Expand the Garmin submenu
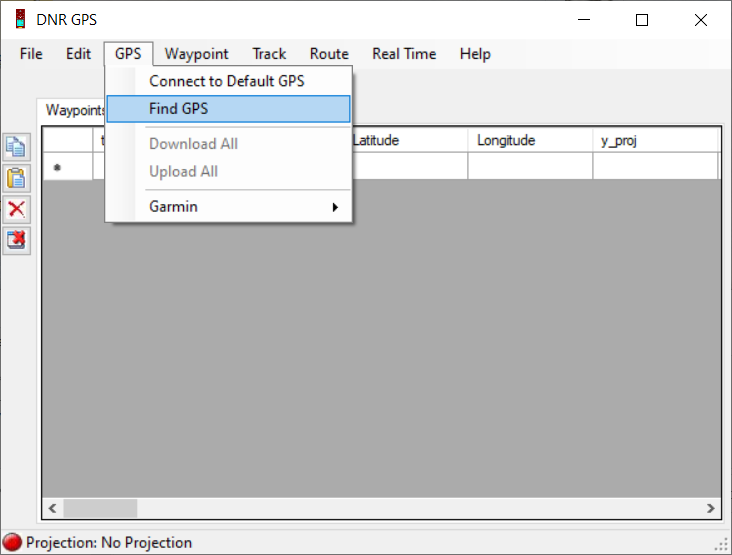Viewport: 732px width, 555px height. point(228,206)
